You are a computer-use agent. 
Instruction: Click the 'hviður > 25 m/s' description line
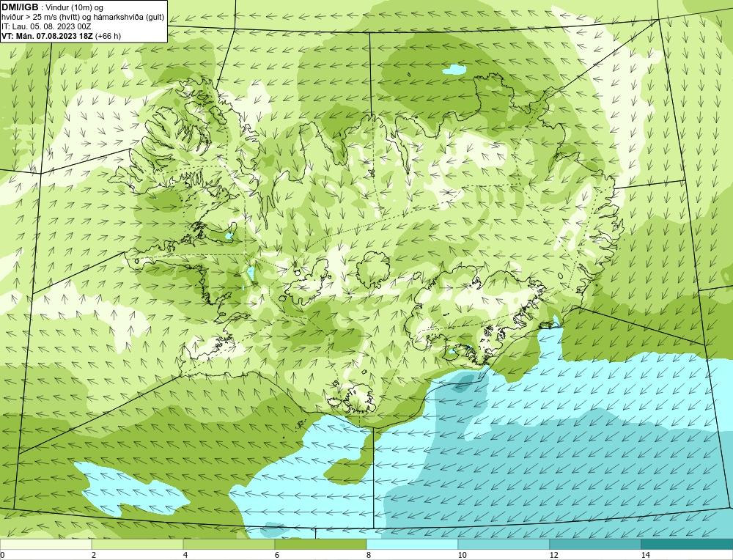(x=83, y=17)
